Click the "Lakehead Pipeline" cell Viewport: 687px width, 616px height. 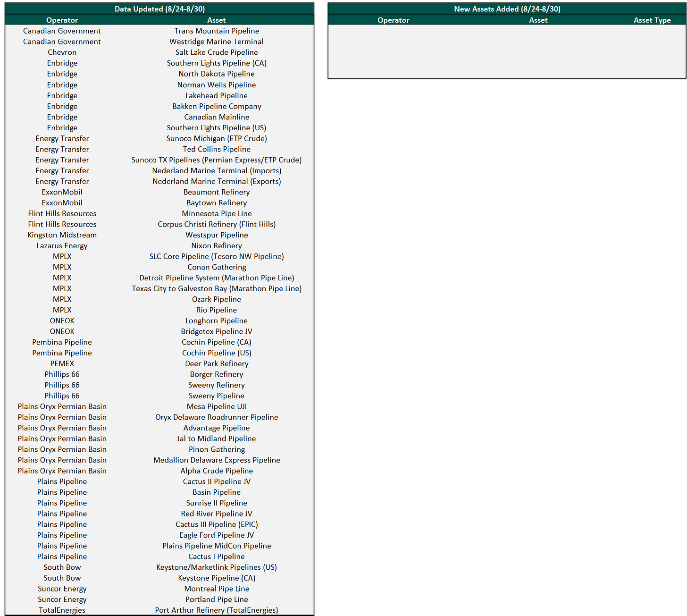tap(217, 96)
